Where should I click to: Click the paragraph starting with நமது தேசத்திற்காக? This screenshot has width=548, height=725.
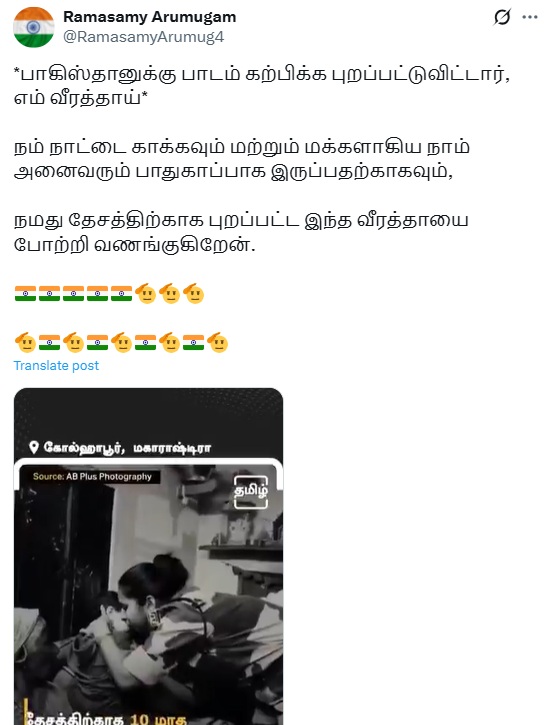click(x=241, y=232)
